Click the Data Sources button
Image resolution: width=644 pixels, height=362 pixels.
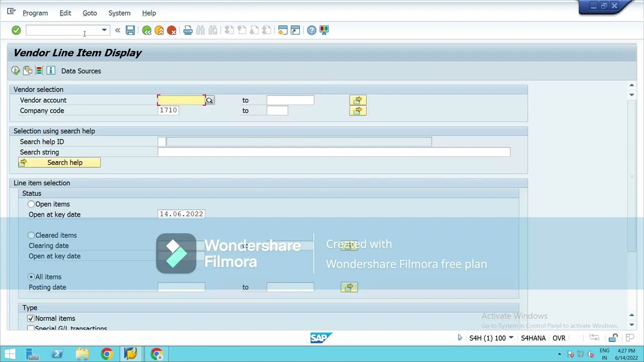click(81, 71)
